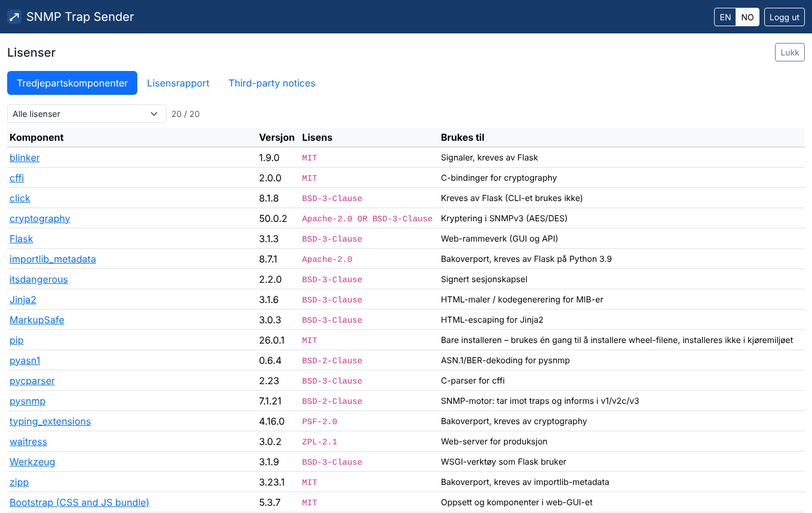Screen dimensions: 812x513
Task: Open the Third-party notices tab
Action: pyautogui.click(x=272, y=83)
